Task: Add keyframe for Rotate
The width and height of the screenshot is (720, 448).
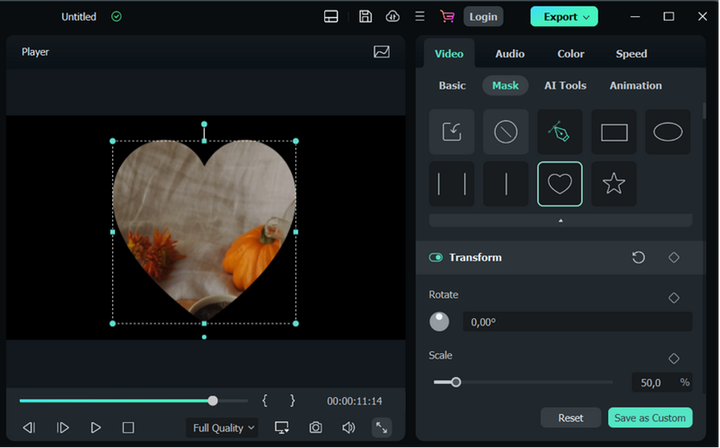Action: (674, 298)
